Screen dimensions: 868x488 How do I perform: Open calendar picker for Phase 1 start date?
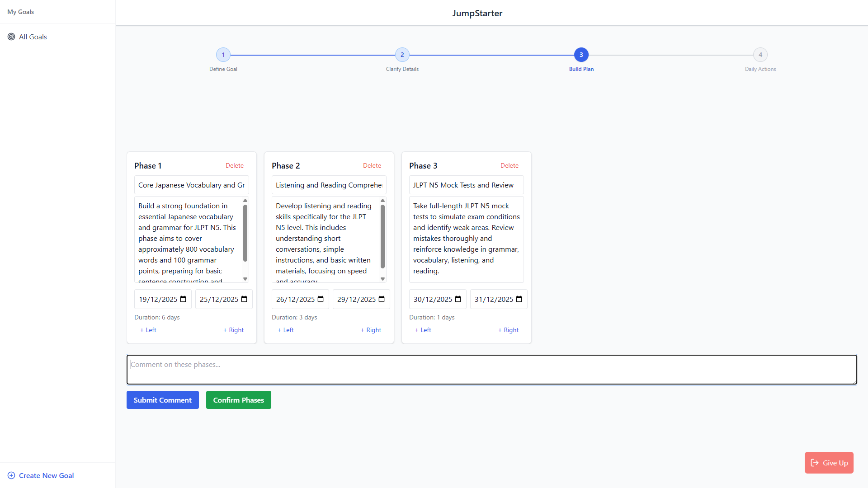[183, 299]
